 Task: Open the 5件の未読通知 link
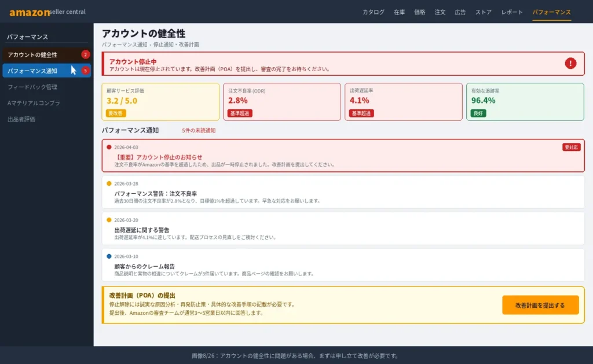tap(197, 131)
